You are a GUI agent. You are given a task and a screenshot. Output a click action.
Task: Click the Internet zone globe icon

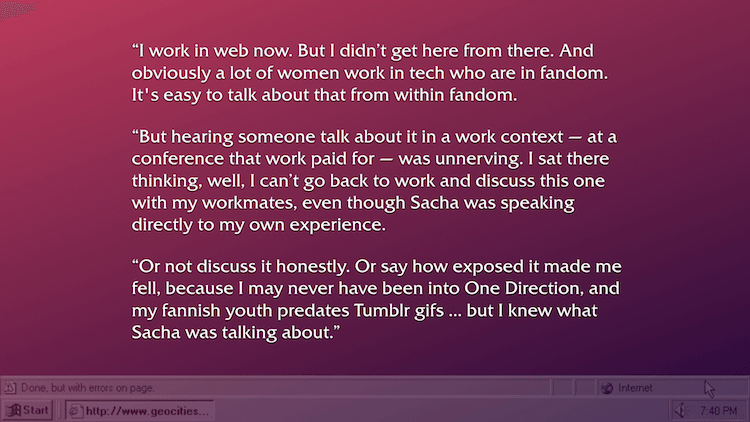pyautogui.click(x=607, y=387)
